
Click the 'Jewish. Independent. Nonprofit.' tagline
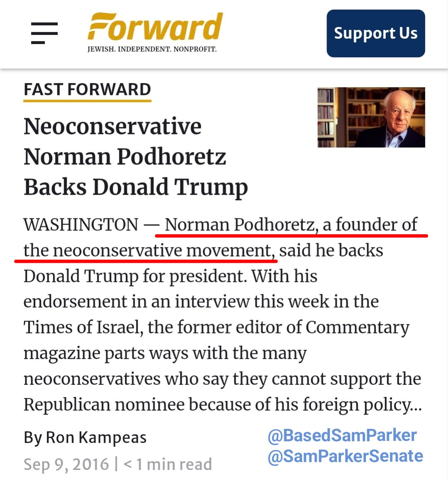152,49
